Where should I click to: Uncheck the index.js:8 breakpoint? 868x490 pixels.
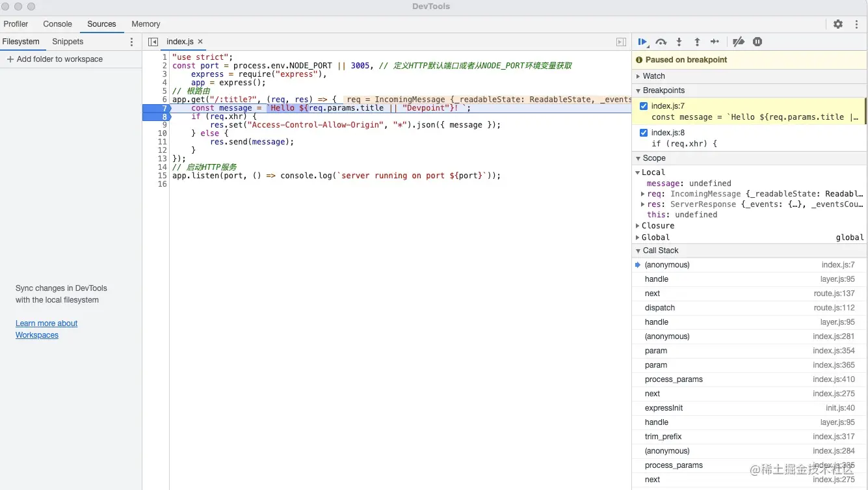pos(644,133)
